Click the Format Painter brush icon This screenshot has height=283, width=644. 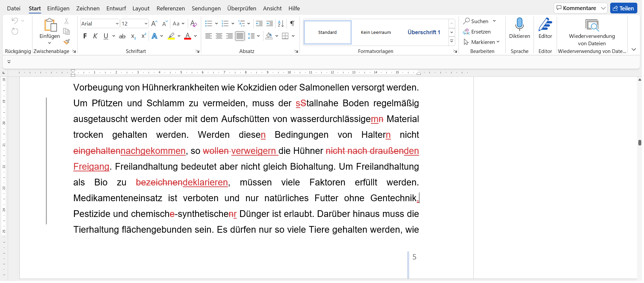coord(67,42)
